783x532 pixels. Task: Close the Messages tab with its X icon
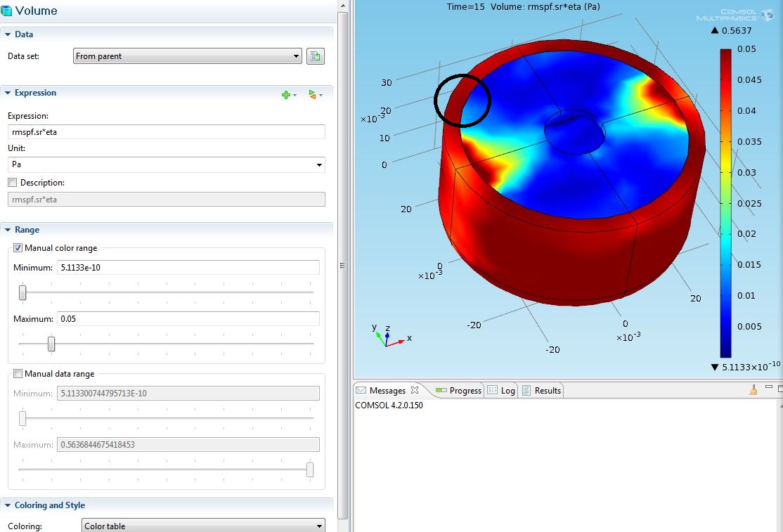point(415,390)
